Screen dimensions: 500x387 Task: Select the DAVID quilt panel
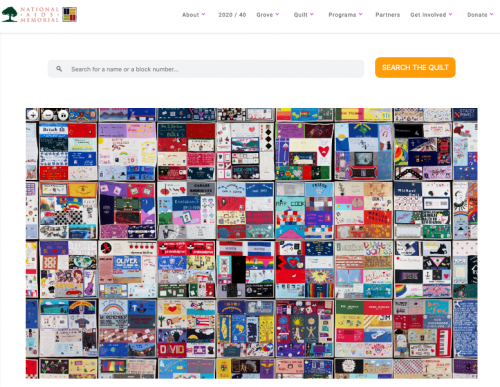pos(172,350)
